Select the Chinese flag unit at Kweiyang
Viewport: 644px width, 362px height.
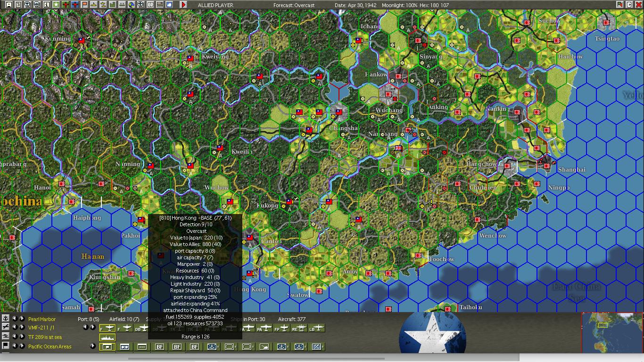190,58
